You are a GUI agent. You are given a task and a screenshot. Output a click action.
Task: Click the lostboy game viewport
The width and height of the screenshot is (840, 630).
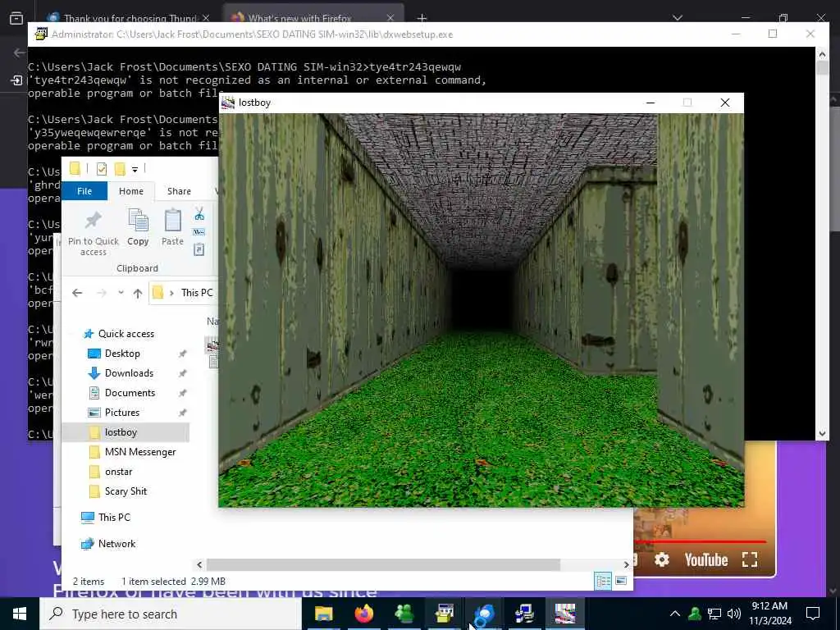click(x=481, y=310)
